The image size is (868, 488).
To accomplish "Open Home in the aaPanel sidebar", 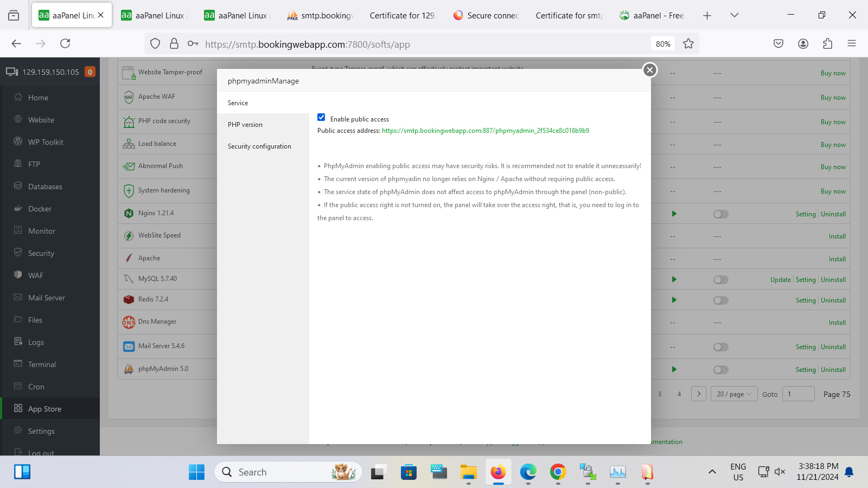I will [x=50, y=98].
